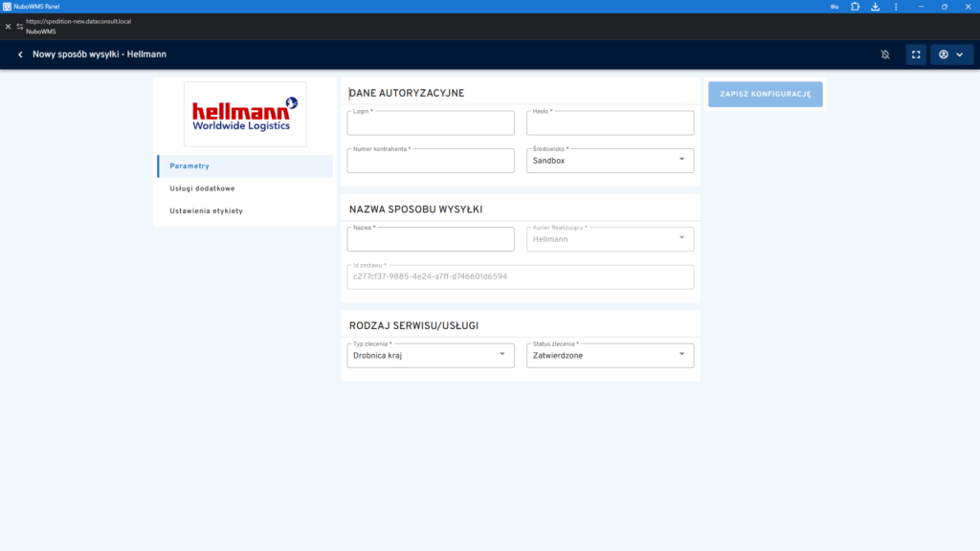980x551 pixels.
Task: Toggle fullscreen mode icon
Action: coord(916,55)
